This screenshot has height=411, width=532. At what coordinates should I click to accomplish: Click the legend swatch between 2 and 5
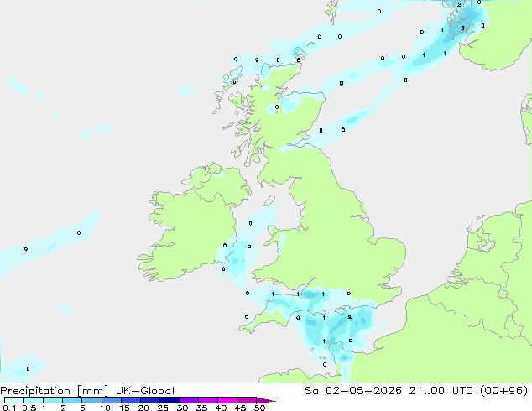[x=72, y=400]
